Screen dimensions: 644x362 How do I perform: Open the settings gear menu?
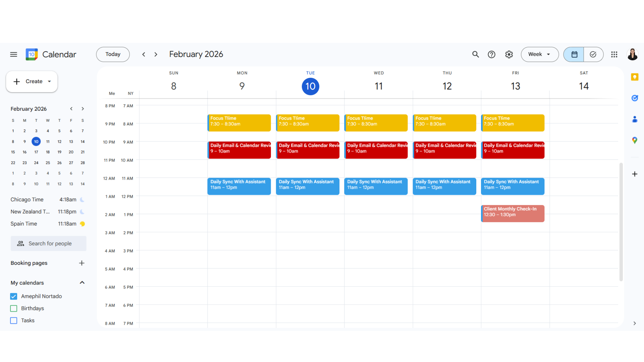tap(509, 54)
